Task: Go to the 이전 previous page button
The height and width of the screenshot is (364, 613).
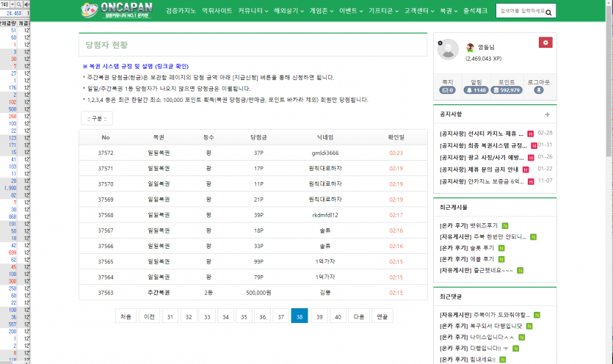Action: pyautogui.click(x=149, y=316)
